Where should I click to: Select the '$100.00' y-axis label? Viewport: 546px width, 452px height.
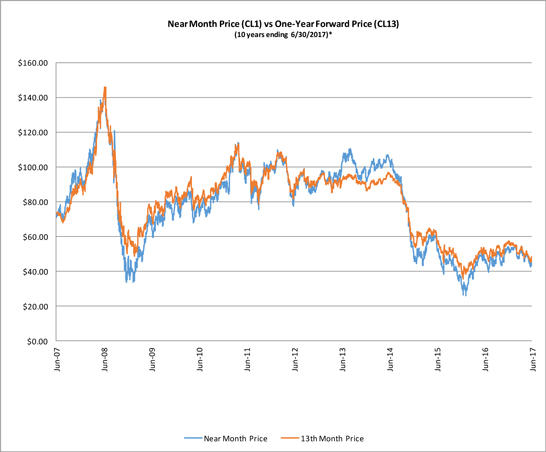(33, 167)
